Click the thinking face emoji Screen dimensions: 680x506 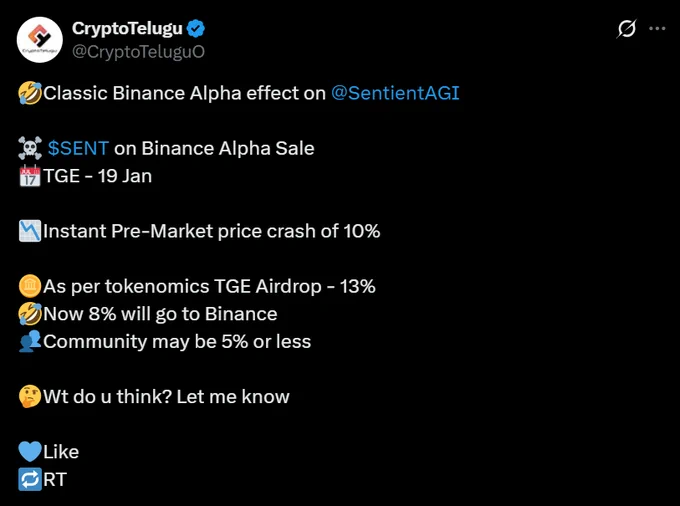(30, 397)
